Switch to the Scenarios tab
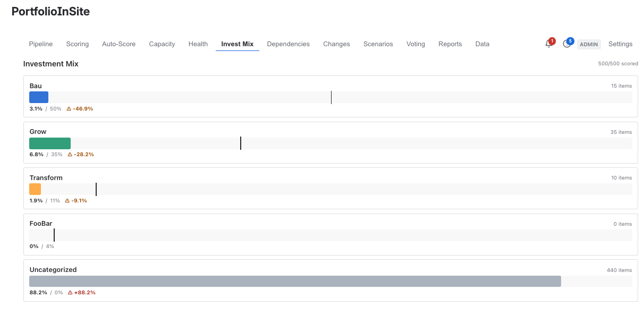The height and width of the screenshot is (315, 644). pyautogui.click(x=378, y=44)
